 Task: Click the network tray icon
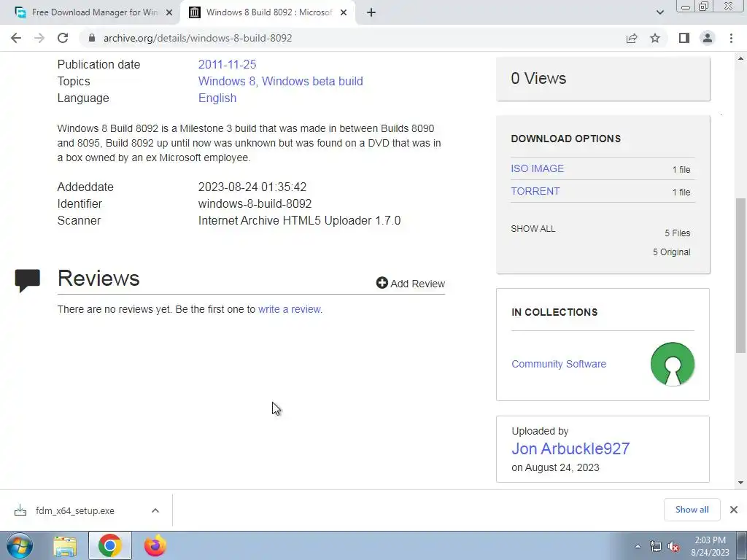pos(656,546)
